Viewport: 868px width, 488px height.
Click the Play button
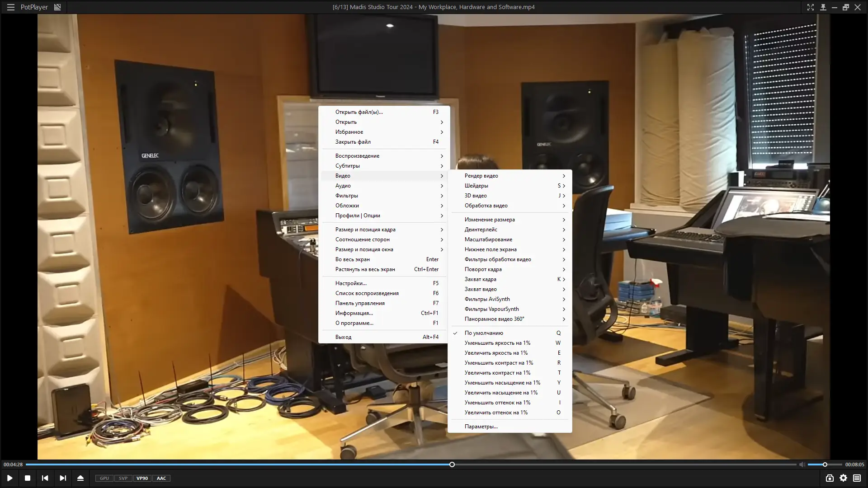coord(9,478)
